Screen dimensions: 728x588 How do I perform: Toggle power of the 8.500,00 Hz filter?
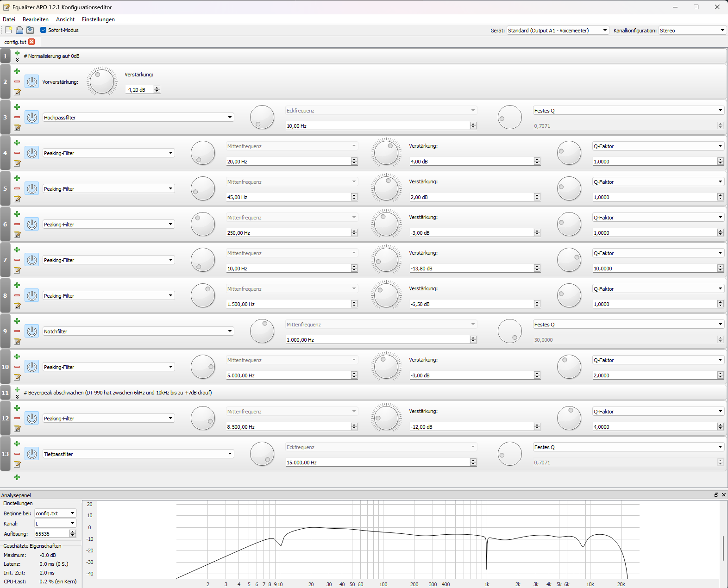pyautogui.click(x=32, y=419)
